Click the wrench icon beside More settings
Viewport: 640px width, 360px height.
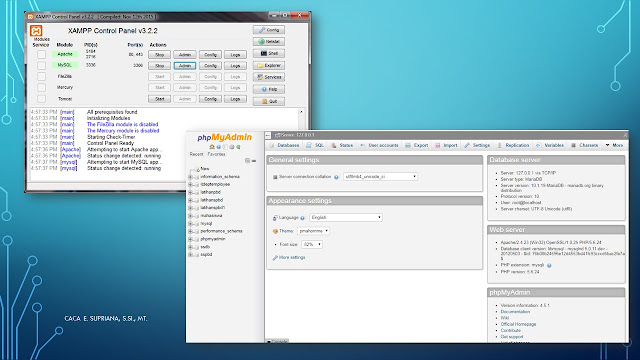pos(275,258)
